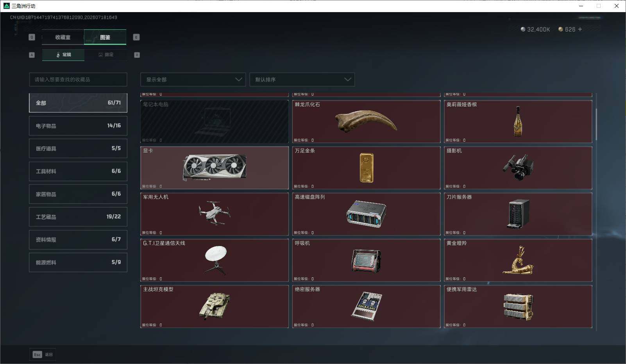Click the 主战坦克模型 tank model icon
Screen dimensions: 626x364
pyautogui.click(x=215, y=306)
